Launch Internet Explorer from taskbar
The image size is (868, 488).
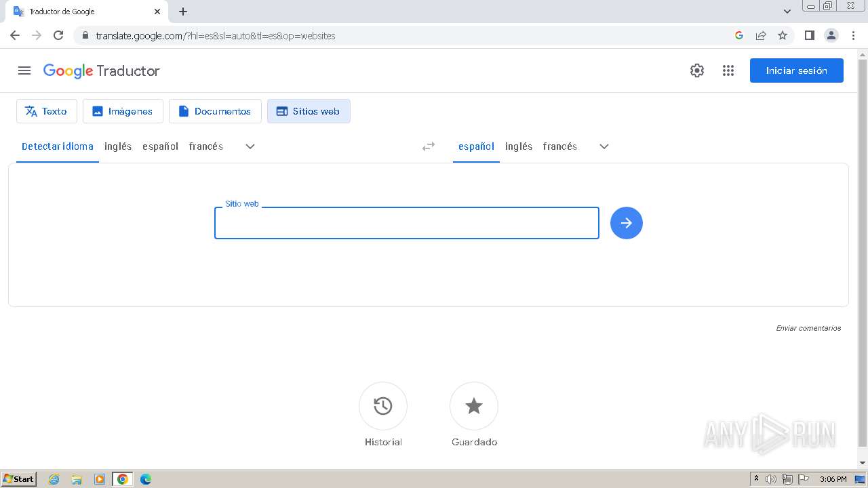coord(54,479)
